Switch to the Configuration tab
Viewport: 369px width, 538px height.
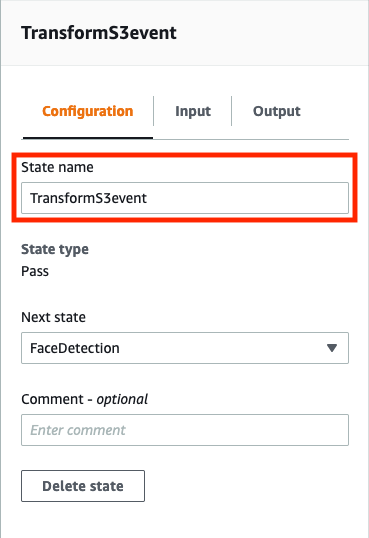88,111
